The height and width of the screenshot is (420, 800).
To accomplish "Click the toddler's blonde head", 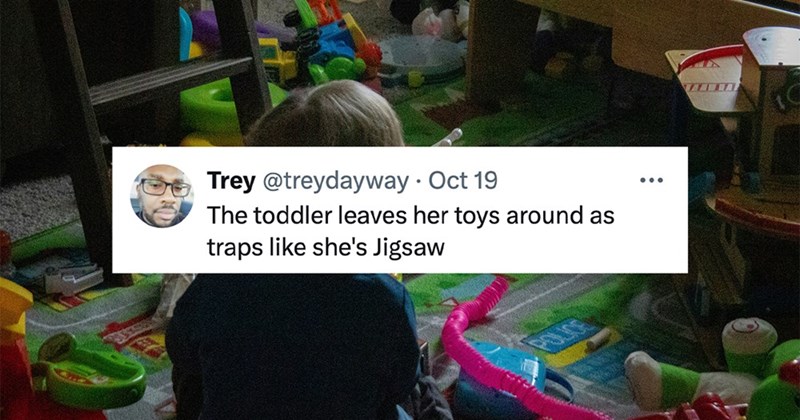I will point(327,115).
